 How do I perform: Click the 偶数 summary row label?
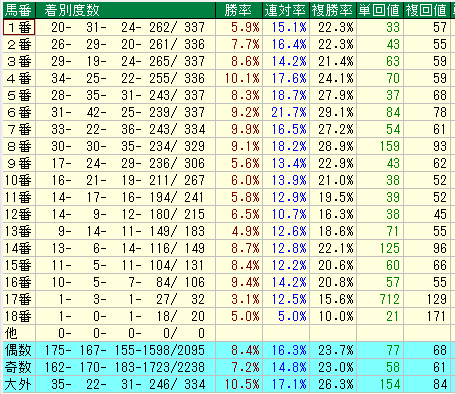(x=19, y=350)
